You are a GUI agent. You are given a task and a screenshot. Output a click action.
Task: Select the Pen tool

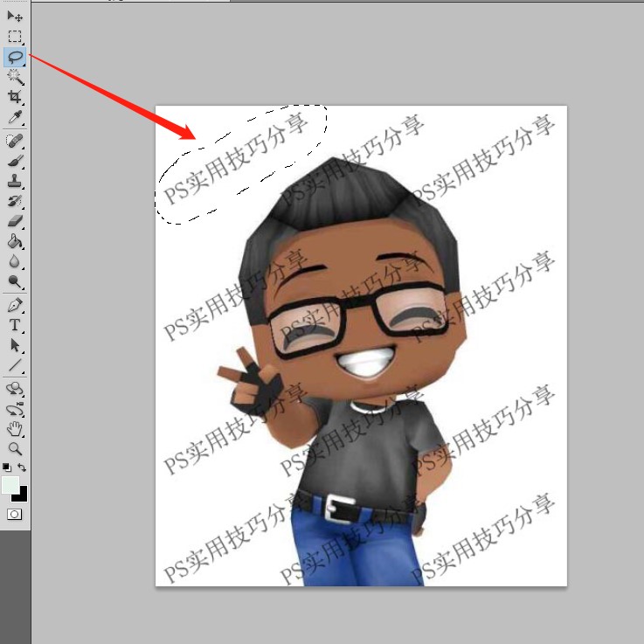click(15, 306)
